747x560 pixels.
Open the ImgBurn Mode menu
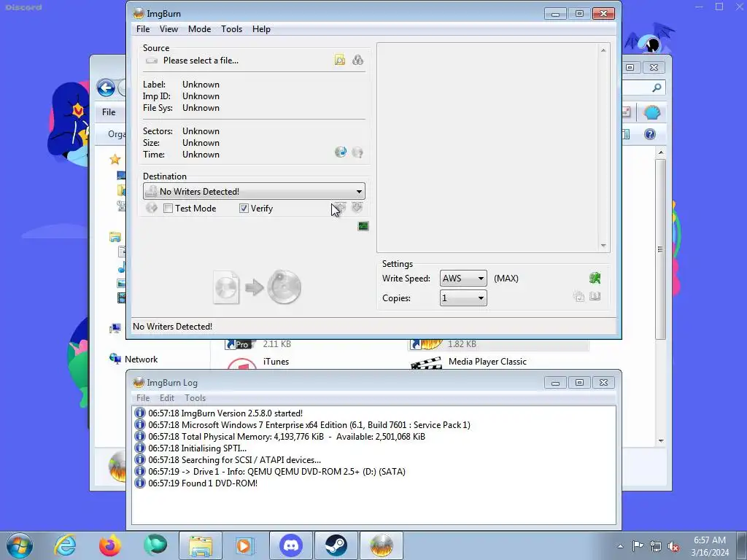pos(200,29)
